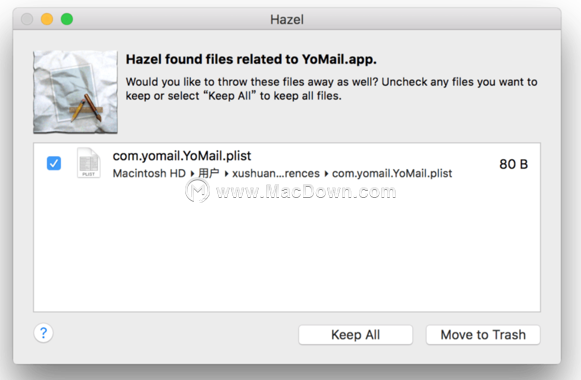Open help with the question mark button
Viewport: 581px width, 380px height.
tap(43, 333)
